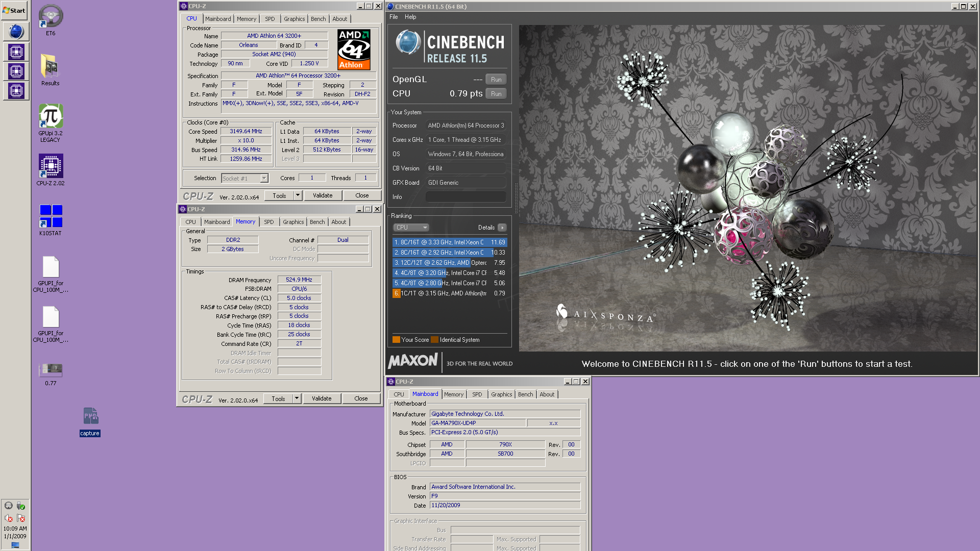
Task: Open the Start menu
Action: pyautogui.click(x=14, y=10)
